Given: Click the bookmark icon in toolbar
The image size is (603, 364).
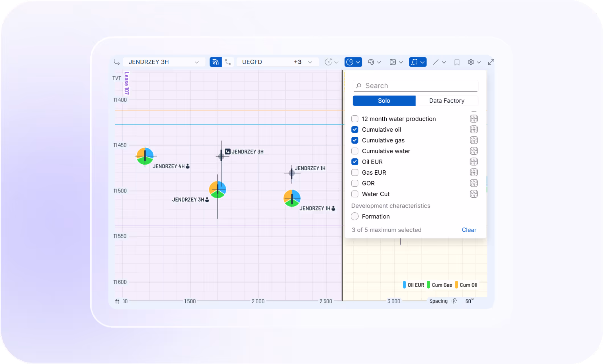Looking at the screenshot, I should click(457, 62).
